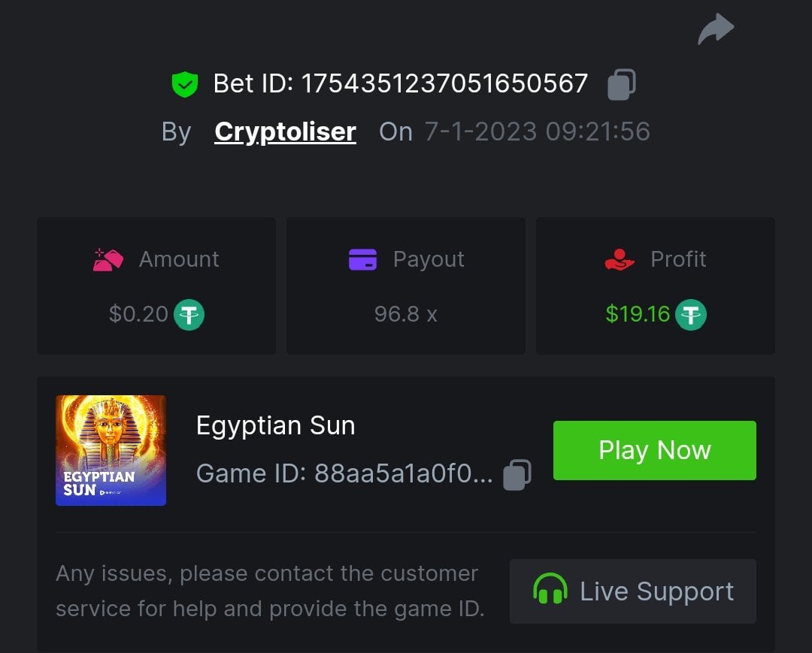
Task: Select the Bet ID number text
Action: click(444, 83)
